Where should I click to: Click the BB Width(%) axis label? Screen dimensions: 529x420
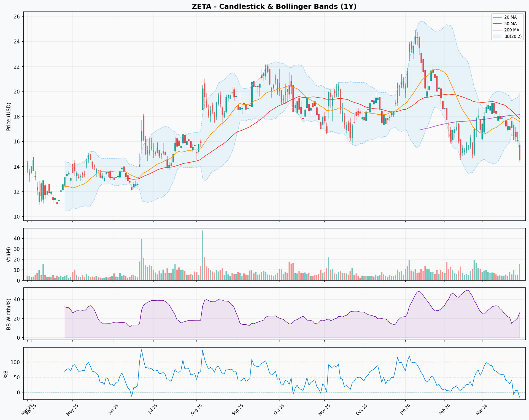pos(9,314)
